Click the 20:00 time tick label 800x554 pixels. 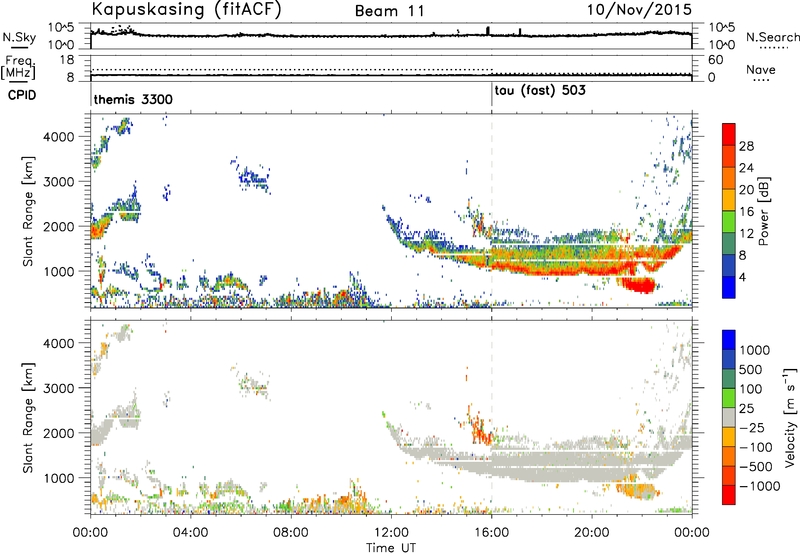point(592,533)
